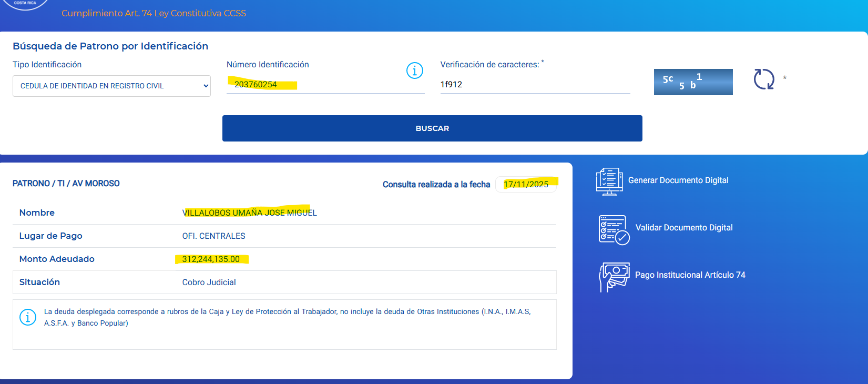Image resolution: width=868 pixels, height=384 pixels.
Task: Click the info icon beside Número Identificación
Action: (415, 70)
